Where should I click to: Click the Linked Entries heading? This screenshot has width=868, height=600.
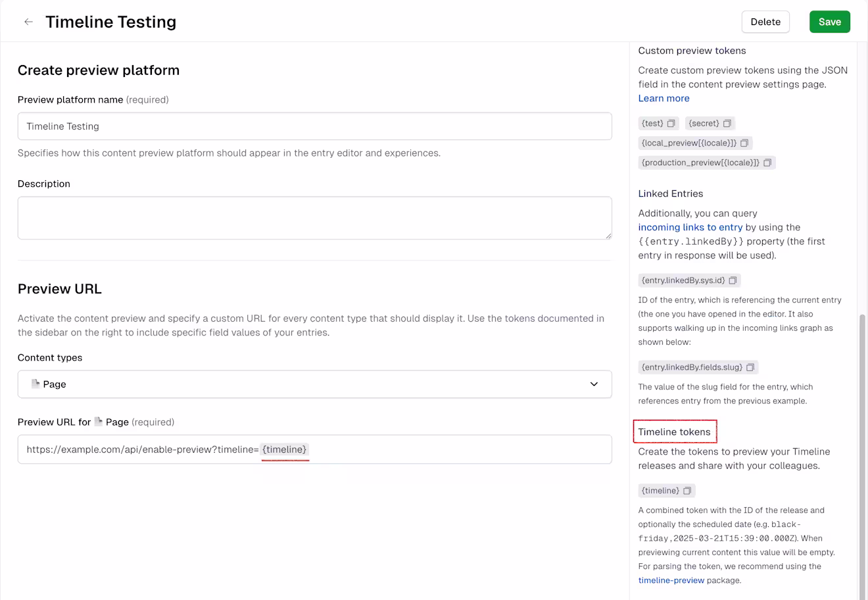click(670, 193)
